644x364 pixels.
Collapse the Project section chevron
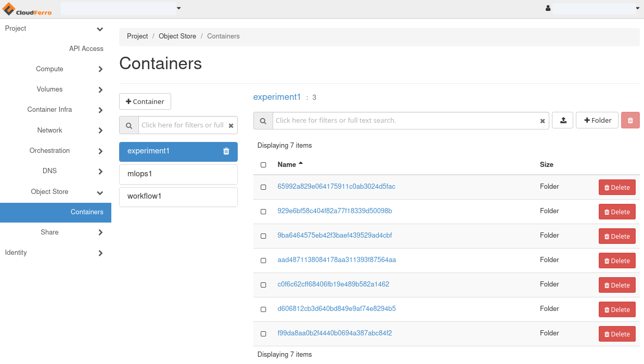pyautogui.click(x=100, y=29)
